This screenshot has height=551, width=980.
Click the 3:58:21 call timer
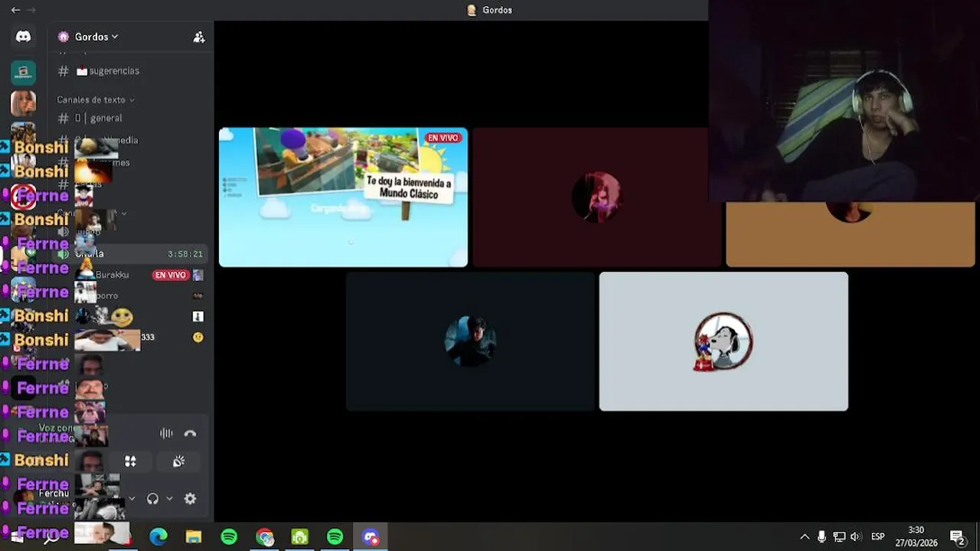click(185, 254)
